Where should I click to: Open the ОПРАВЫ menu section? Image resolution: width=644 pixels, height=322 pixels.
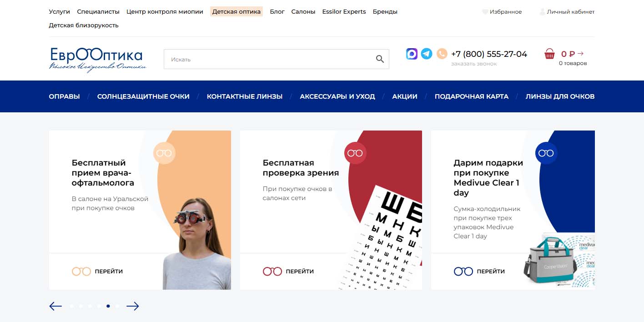tap(64, 96)
